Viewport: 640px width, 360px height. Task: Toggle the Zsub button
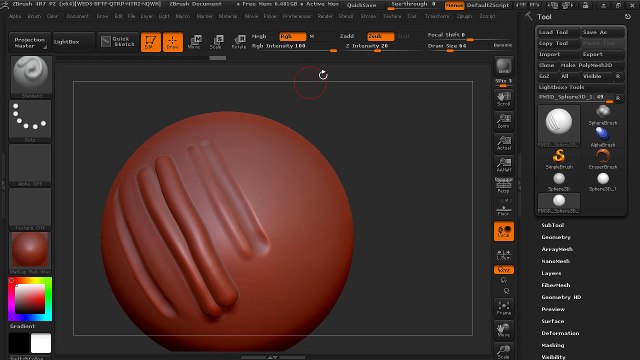click(380, 36)
